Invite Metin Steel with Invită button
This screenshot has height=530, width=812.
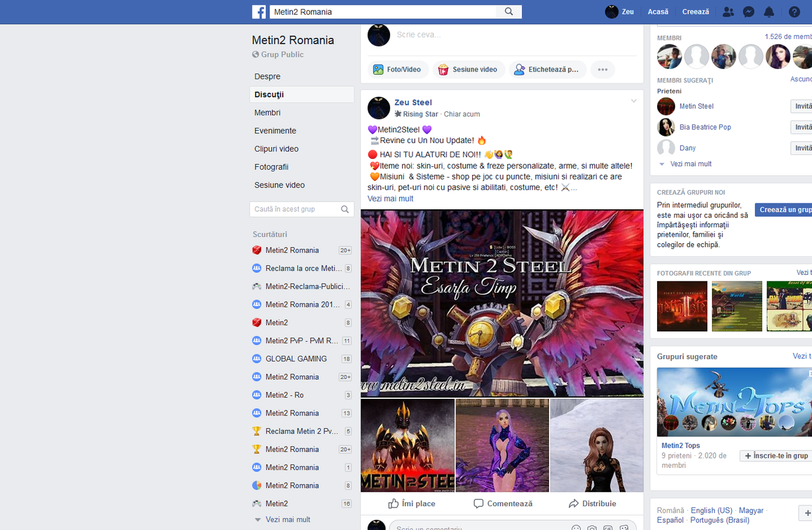801,106
